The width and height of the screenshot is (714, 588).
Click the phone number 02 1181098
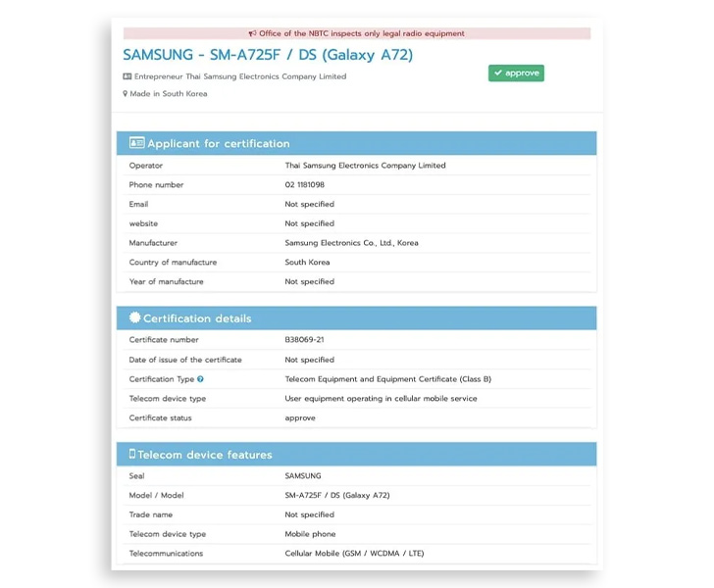coord(305,185)
